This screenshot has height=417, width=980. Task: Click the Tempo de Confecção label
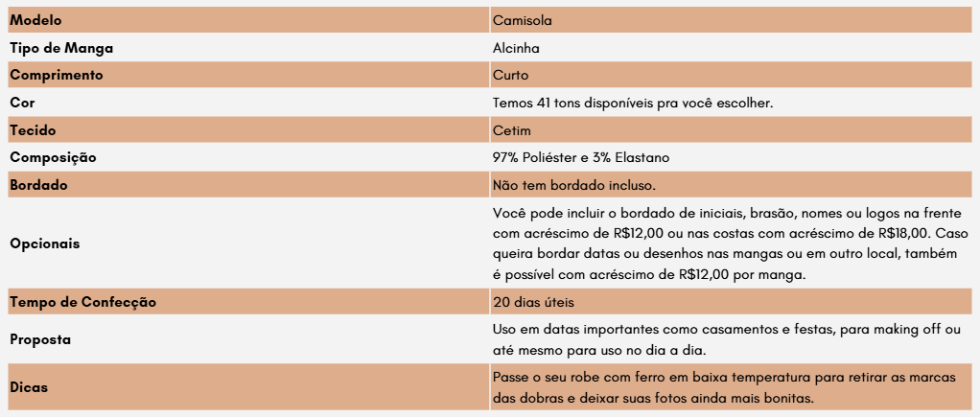[82, 302]
